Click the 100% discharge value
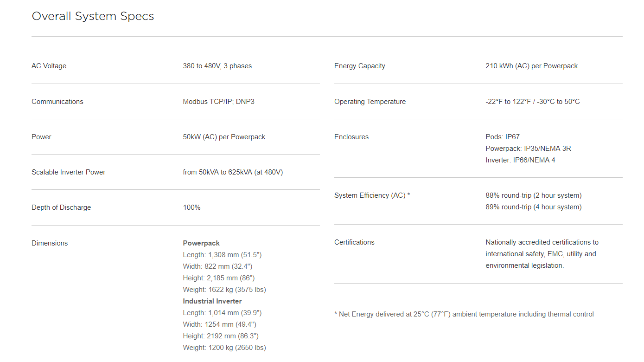Image resolution: width=644 pixels, height=362 pixels. [x=191, y=207]
